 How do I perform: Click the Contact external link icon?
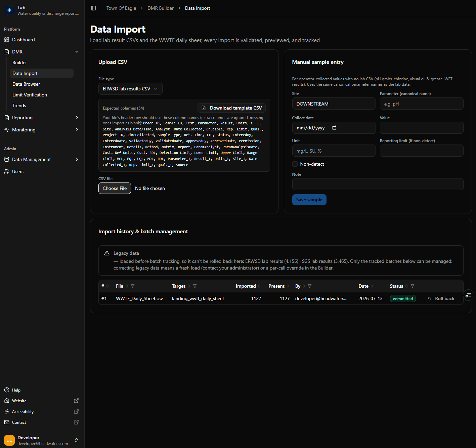tap(76, 422)
